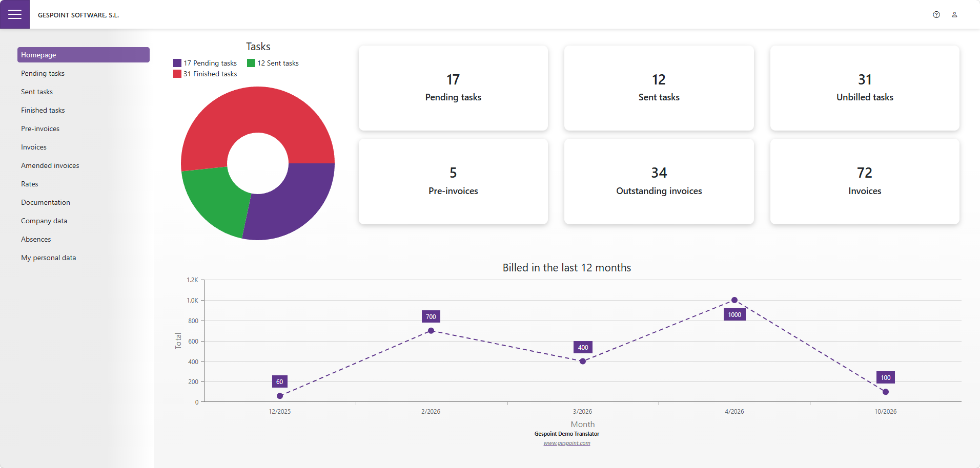Click the GESPOINT SOFTWARE, S.L. title
This screenshot has width=980, height=468.
[78, 15]
